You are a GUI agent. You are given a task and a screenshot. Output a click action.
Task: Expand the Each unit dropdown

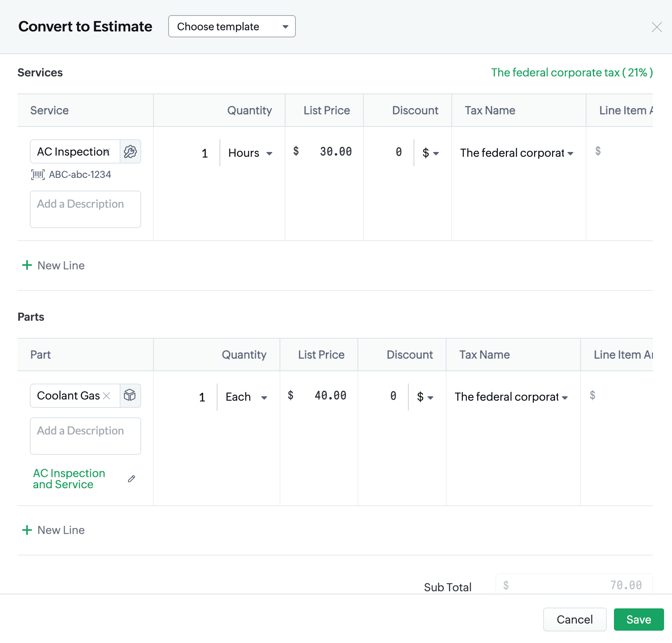246,397
